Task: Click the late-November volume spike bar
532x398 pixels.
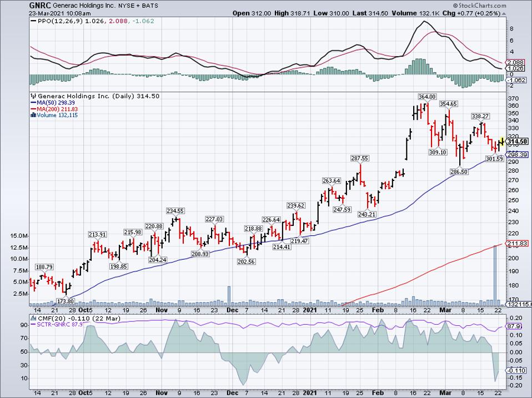Action: coord(229,296)
